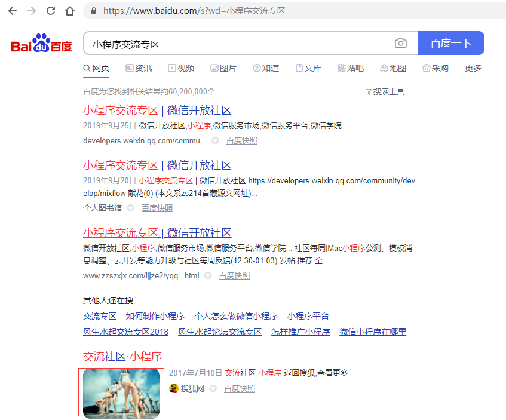
Task: Click the browser address bar URL
Action: pyautogui.click(x=194, y=11)
